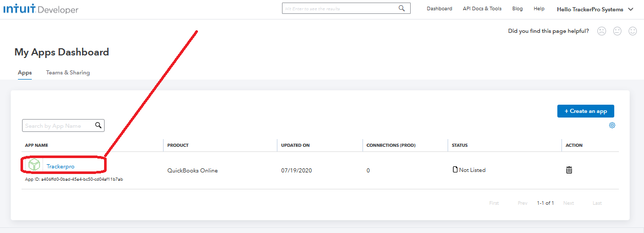Click 'Did you find this page helpful?' text
Screen dimensions: 644x233
pyautogui.click(x=549, y=31)
